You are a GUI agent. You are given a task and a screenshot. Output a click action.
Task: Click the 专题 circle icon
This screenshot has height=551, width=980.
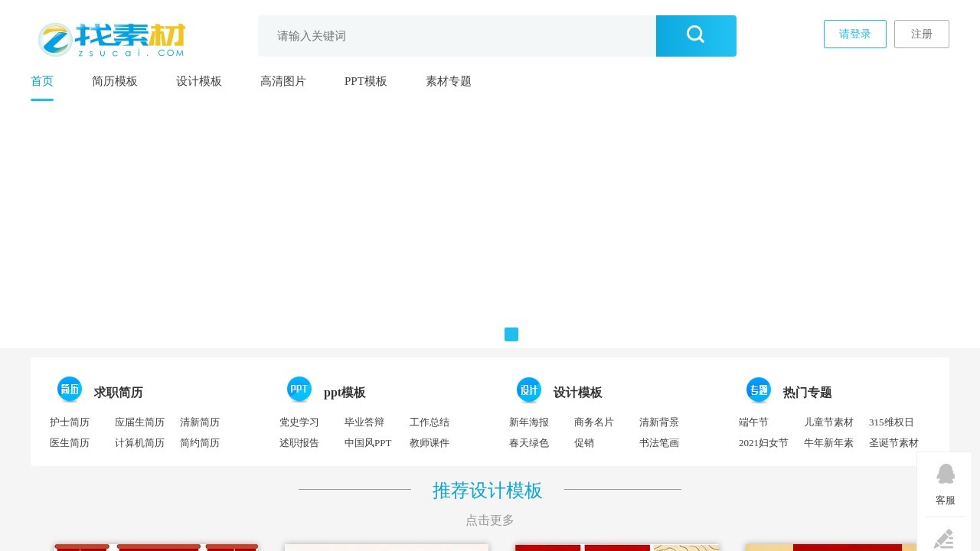tap(759, 389)
